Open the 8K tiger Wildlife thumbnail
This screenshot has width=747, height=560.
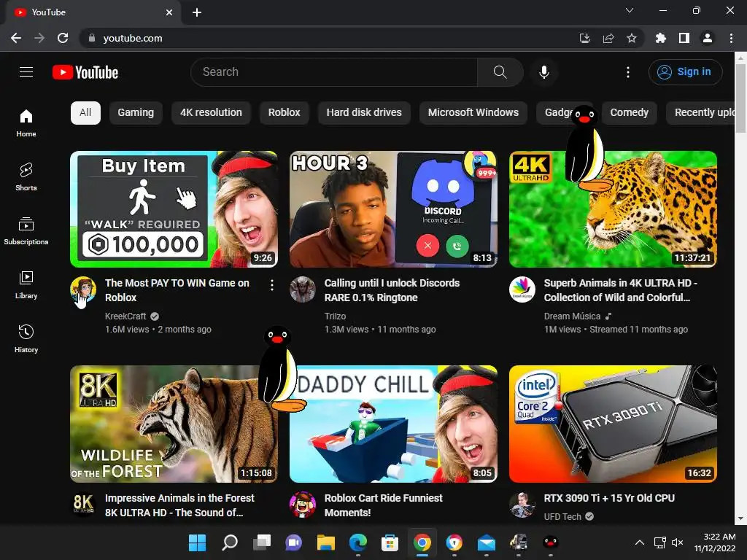tap(174, 424)
